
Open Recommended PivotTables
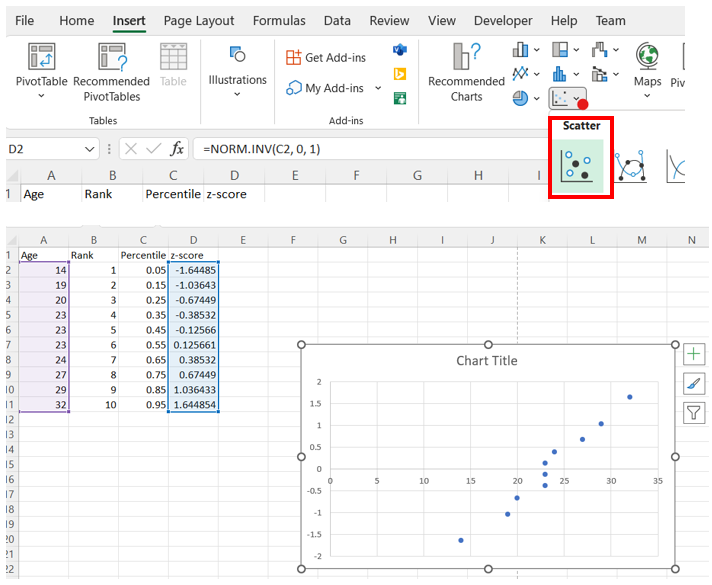pos(112,72)
